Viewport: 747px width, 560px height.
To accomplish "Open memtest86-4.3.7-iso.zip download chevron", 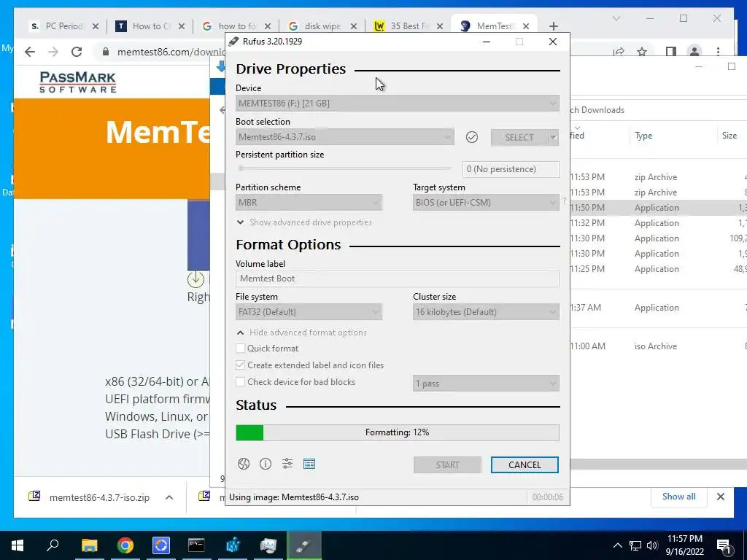I will click(x=169, y=497).
